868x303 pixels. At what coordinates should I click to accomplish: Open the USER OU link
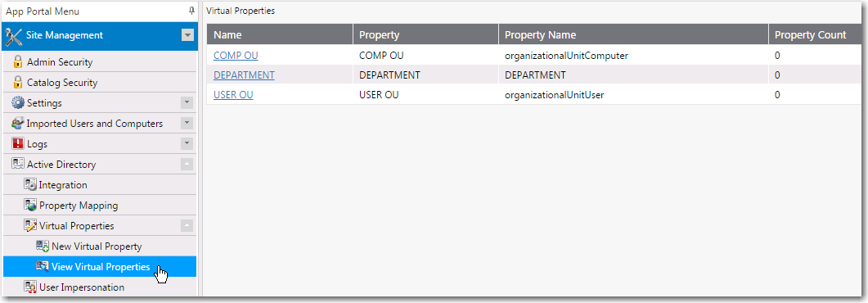(x=234, y=95)
